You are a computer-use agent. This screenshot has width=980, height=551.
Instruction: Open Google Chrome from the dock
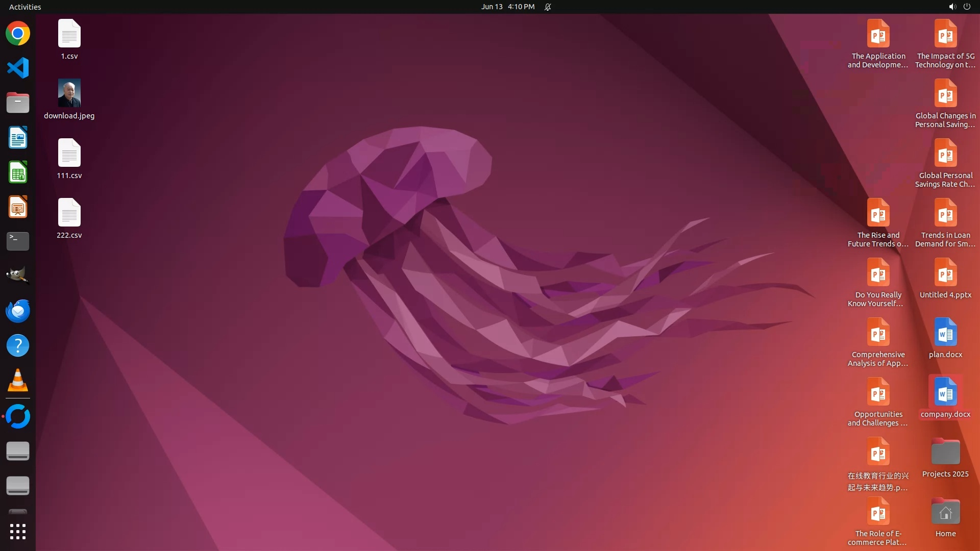point(18,34)
